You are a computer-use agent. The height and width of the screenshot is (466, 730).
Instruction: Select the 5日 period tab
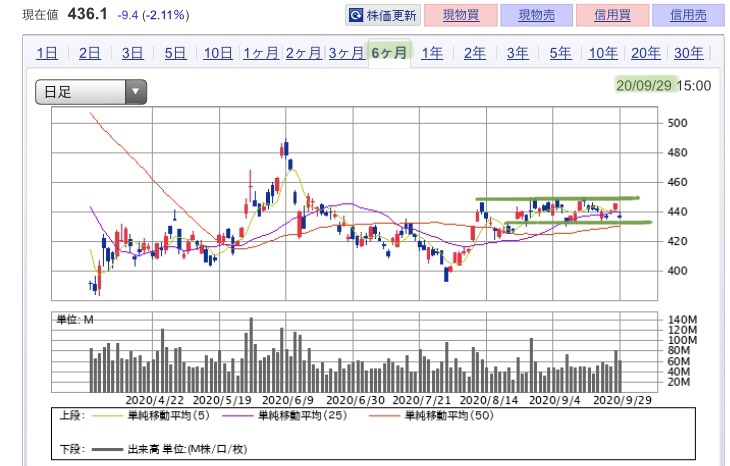175,53
